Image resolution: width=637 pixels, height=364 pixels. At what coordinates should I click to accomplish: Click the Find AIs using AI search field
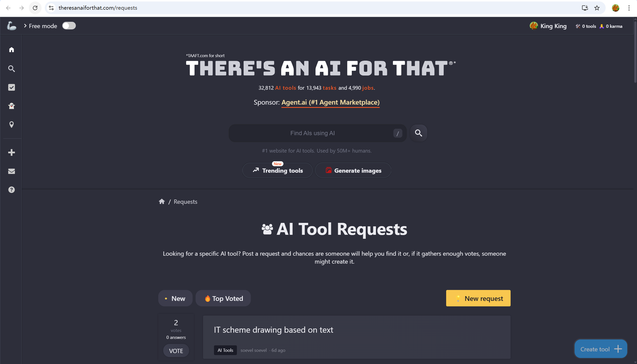[312, 133]
